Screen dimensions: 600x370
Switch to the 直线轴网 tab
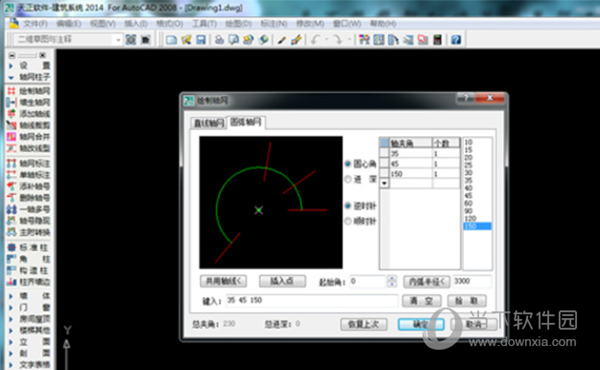pyautogui.click(x=209, y=123)
